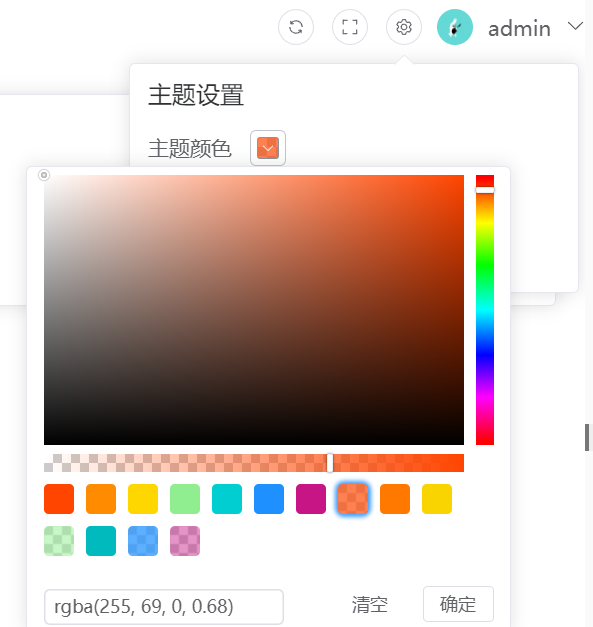Image resolution: width=593 pixels, height=627 pixels.
Task: Select the highlighted semi-transparent orange swatch
Action: click(x=353, y=499)
